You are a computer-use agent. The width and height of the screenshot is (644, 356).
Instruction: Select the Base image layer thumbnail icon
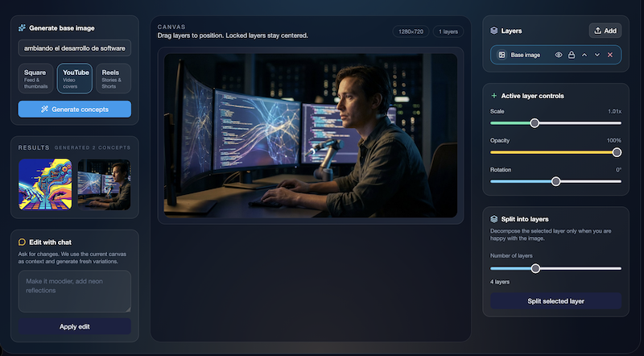point(502,55)
